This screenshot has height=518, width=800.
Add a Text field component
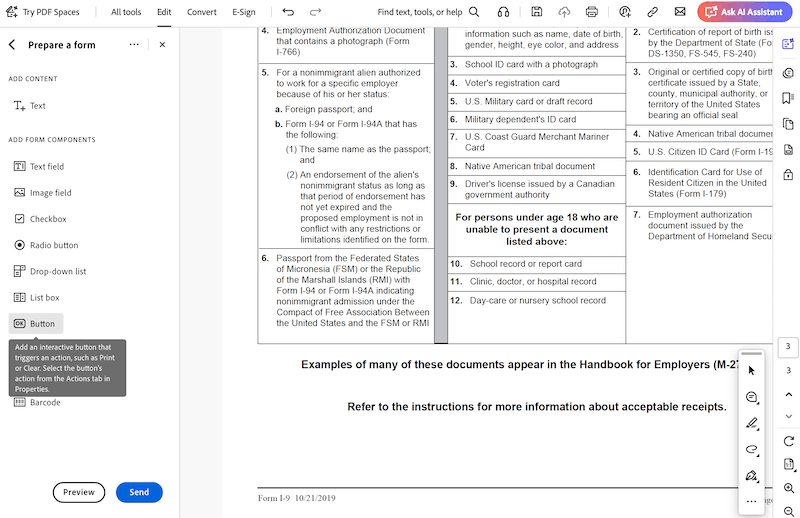tap(39, 166)
